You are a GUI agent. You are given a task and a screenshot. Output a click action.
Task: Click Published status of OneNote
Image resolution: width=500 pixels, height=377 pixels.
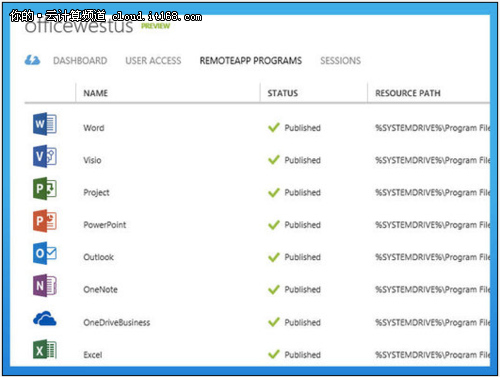click(302, 290)
